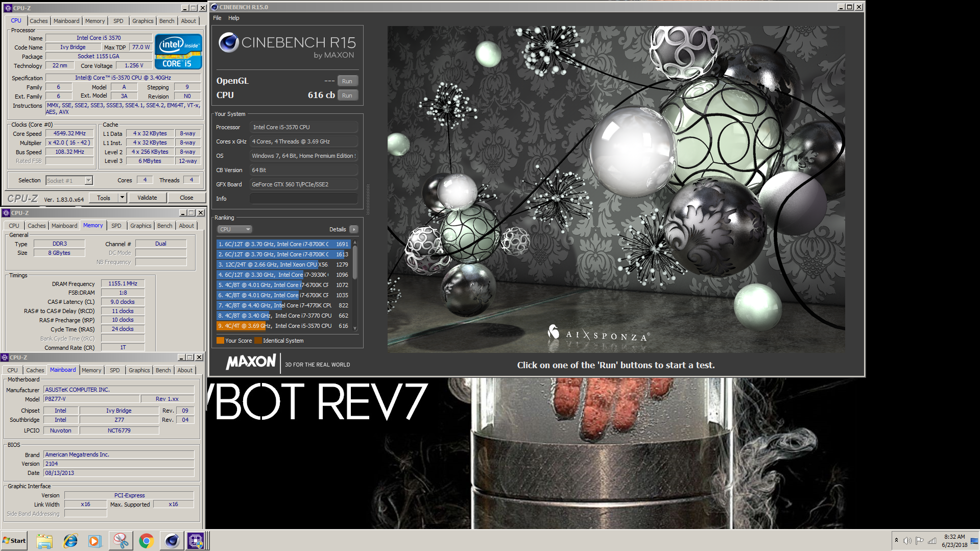Open About tab in CPU-Z Memory window
Image resolution: width=980 pixels, height=551 pixels.
pos(186,226)
